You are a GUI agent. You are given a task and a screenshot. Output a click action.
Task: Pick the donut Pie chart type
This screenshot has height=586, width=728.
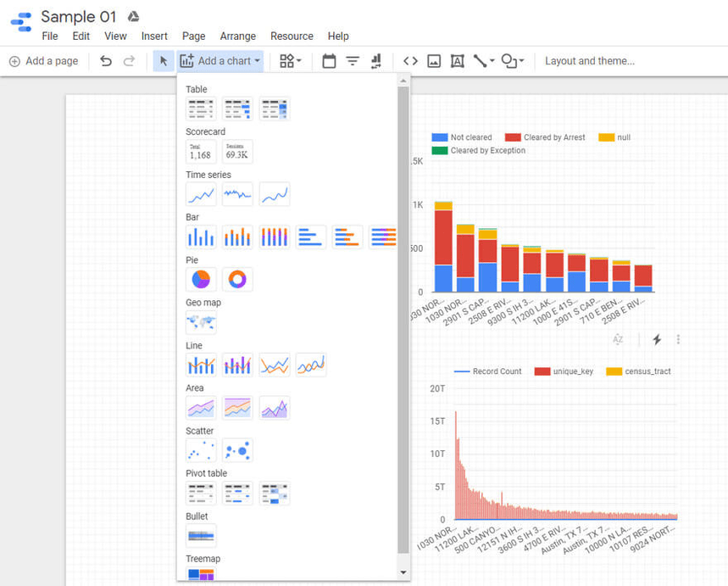point(237,278)
